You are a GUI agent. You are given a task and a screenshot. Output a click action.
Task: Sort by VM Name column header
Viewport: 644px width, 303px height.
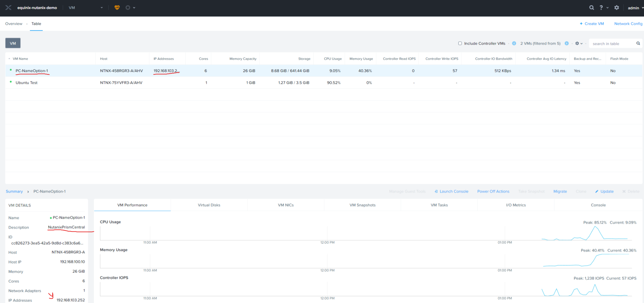tap(20, 59)
